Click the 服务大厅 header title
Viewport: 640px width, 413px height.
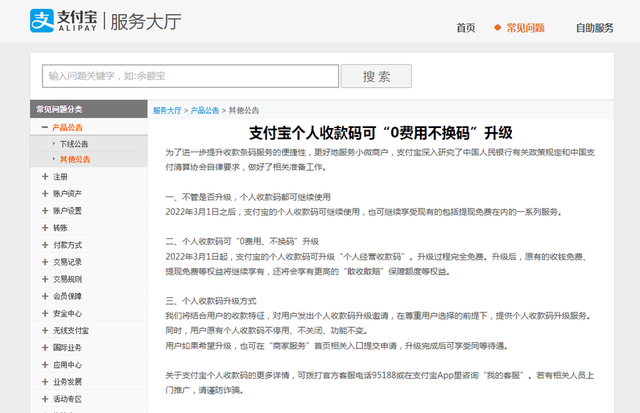pyautogui.click(x=146, y=21)
